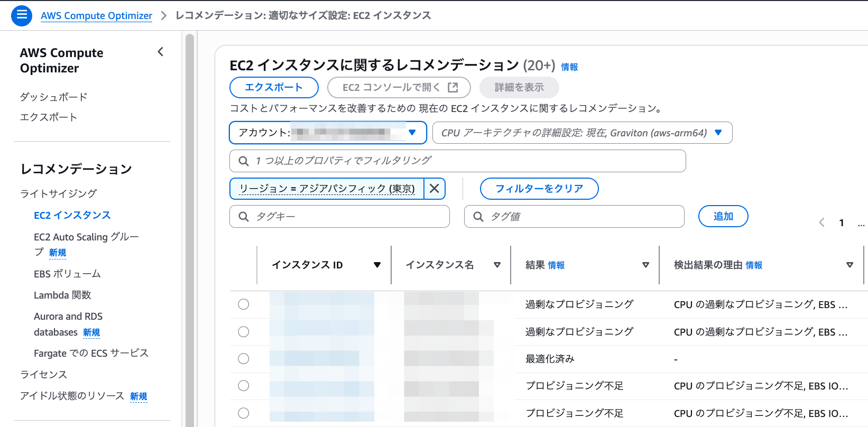Screen dimensions: 868x427
Task: Follow the AWS Compute Optimizer breadcrumb link
Action: [96, 16]
